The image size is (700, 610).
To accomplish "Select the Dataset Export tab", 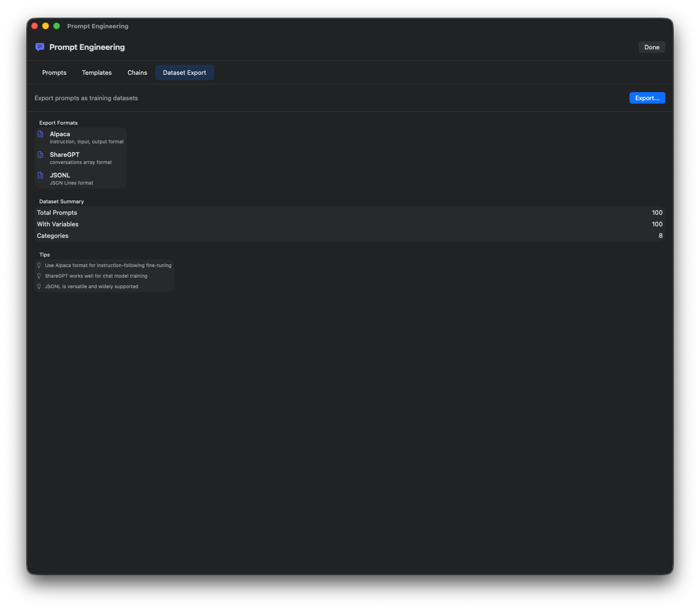I will (x=185, y=73).
